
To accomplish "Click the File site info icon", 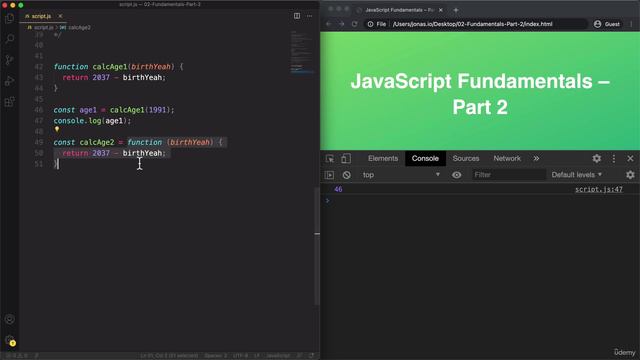I will pos(377,24).
